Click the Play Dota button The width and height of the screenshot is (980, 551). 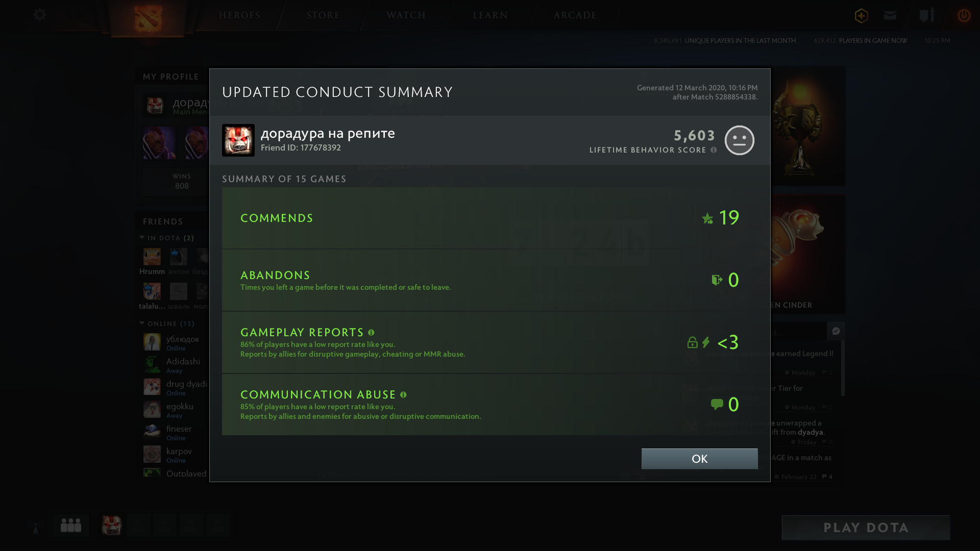point(866,528)
